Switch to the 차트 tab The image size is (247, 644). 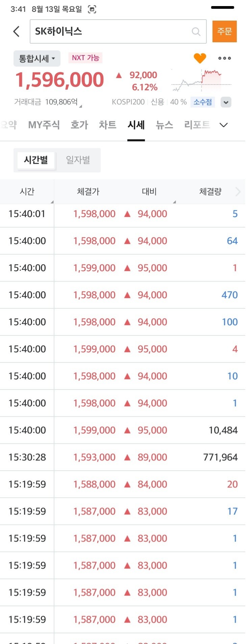click(107, 125)
